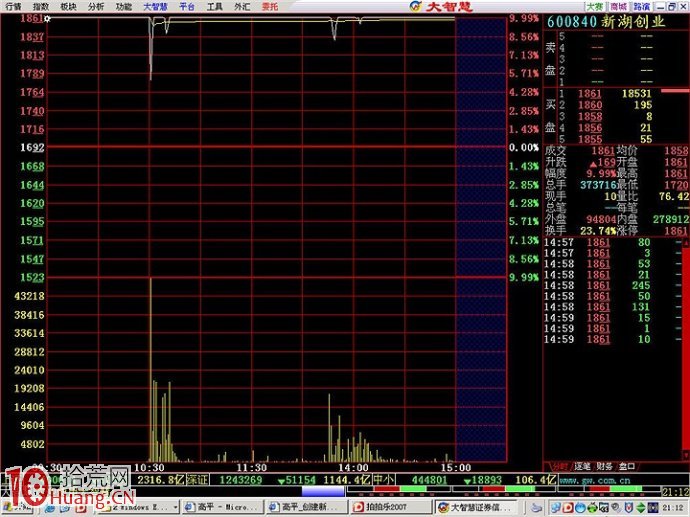690x517 pixels.
Task: Open the 平台 menu
Action: click(x=187, y=6)
